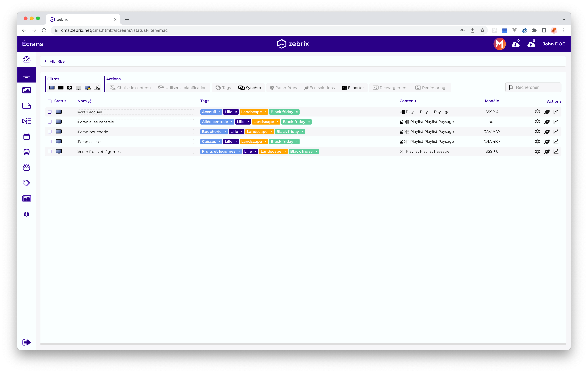Click the Exporter button
Image resolution: width=588 pixels, height=373 pixels.
(x=353, y=88)
